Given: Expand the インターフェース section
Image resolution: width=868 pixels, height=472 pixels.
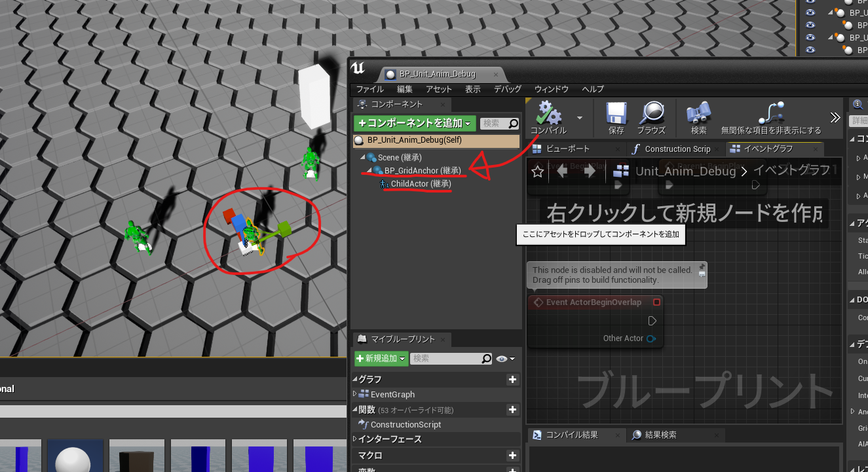Looking at the screenshot, I should (x=355, y=439).
